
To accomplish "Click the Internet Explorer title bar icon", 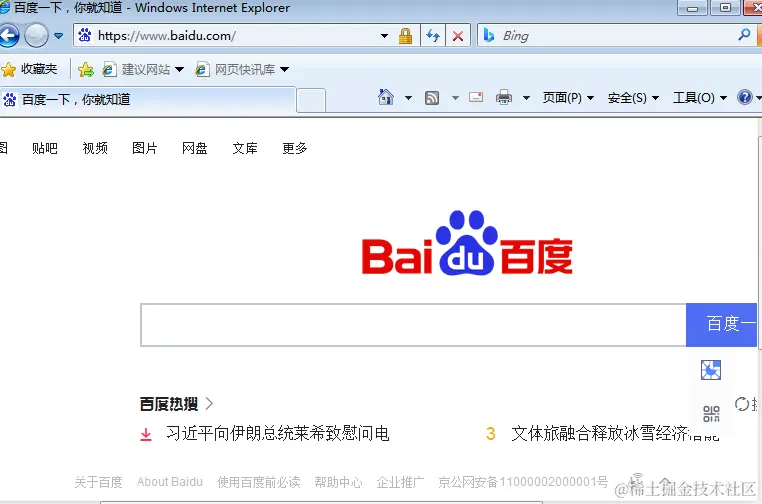I will (5, 7).
